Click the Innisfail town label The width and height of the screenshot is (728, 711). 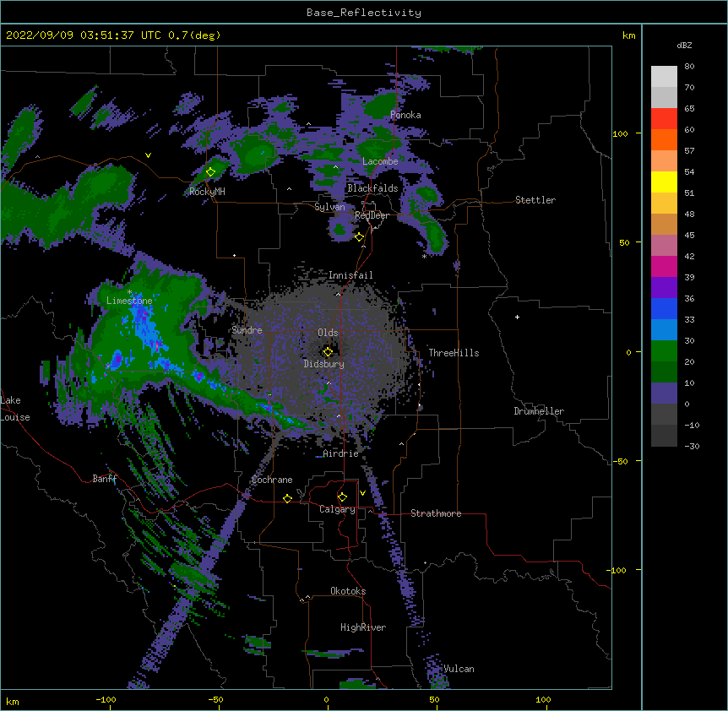point(350,275)
